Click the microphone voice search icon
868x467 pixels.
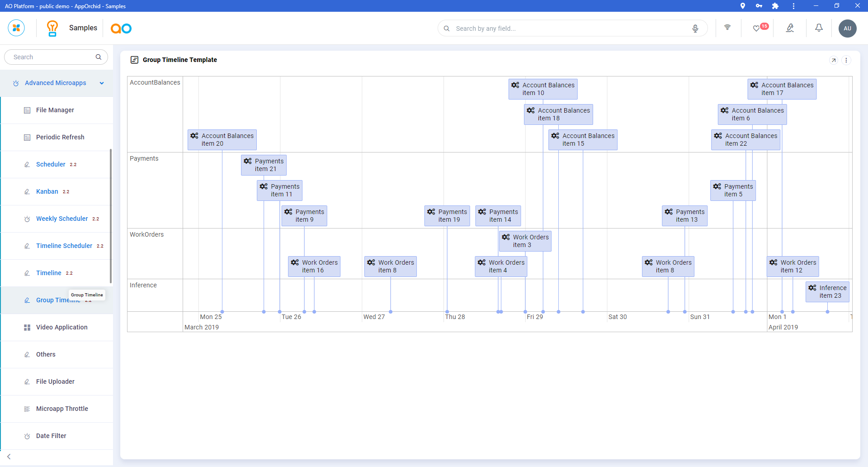click(x=695, y=29)
